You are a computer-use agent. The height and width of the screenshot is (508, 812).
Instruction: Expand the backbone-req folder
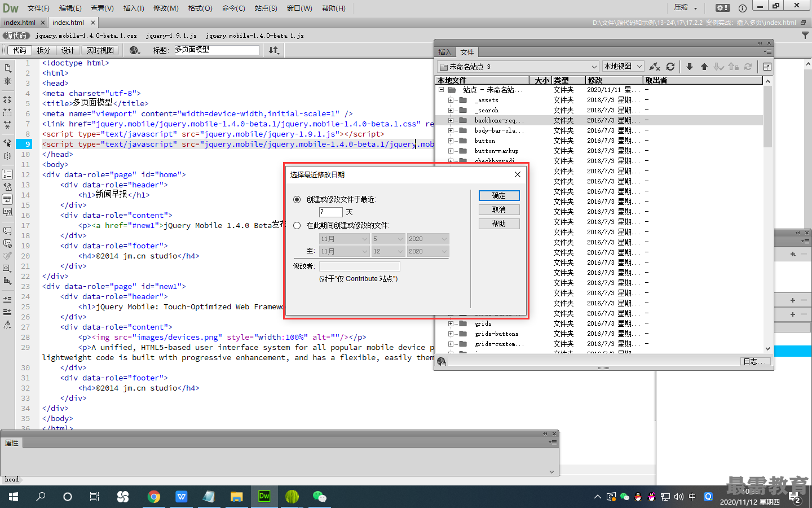(451, 120)
